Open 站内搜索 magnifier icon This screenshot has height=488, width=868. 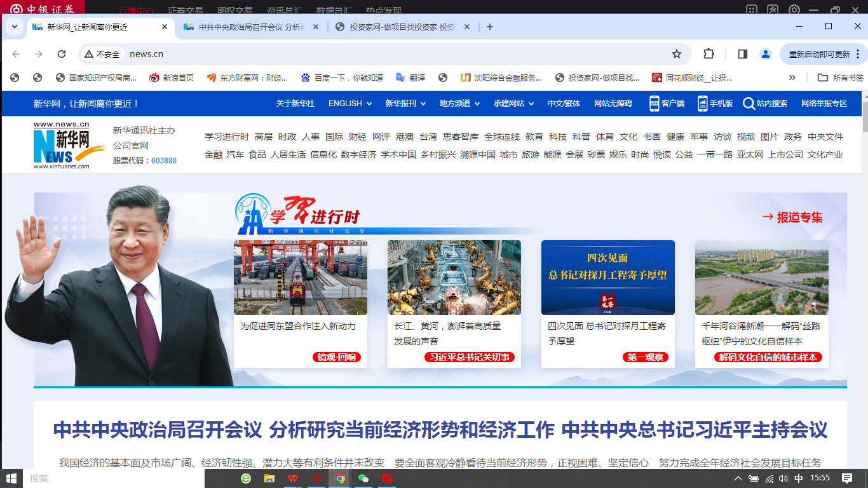(x=749, y=104)
